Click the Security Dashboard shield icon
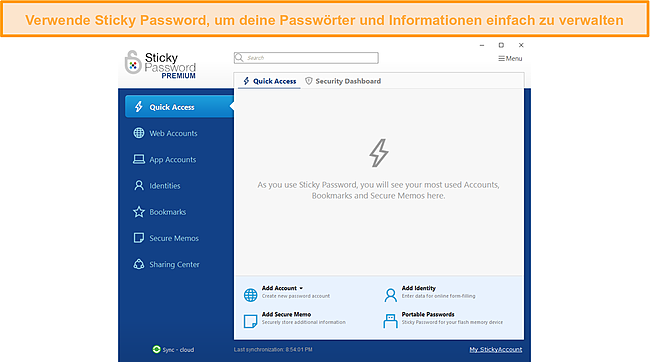 tap(308, 81)
